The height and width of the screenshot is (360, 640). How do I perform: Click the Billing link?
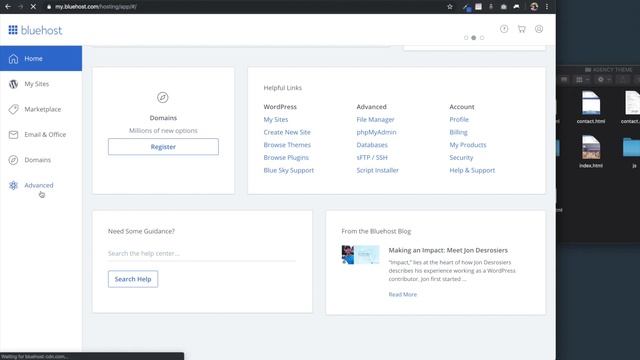(458, 132)
